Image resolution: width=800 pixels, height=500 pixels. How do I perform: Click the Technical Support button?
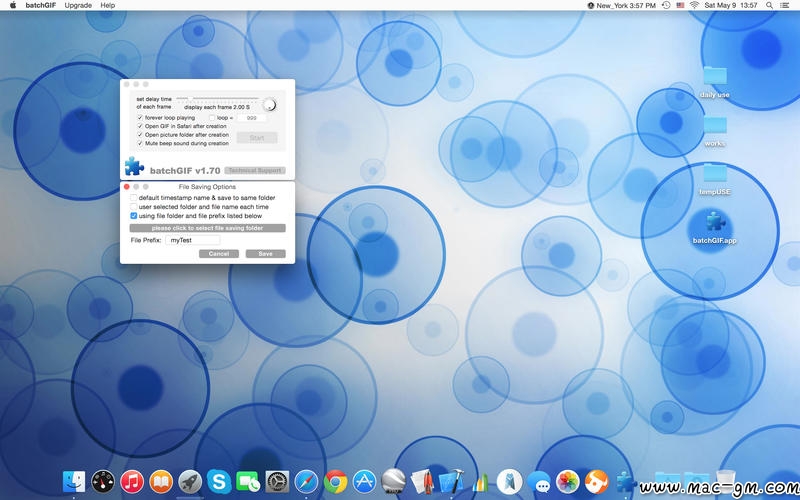255,170
